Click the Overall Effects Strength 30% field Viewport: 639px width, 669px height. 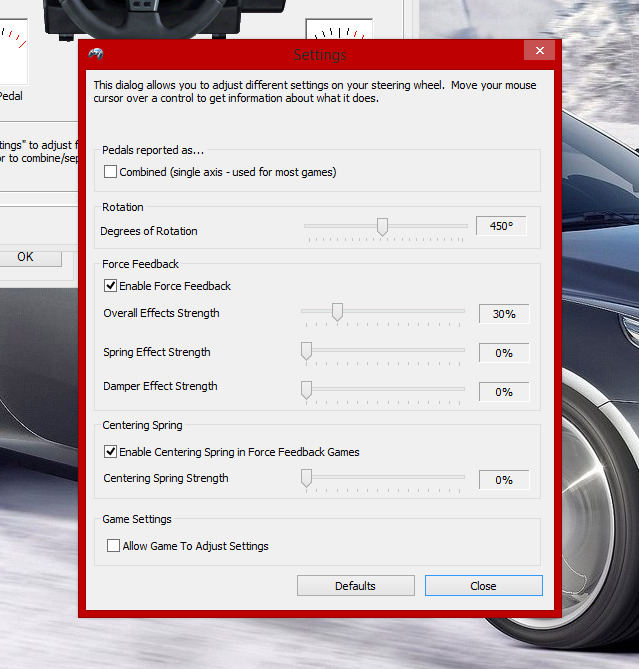(504, 314)
